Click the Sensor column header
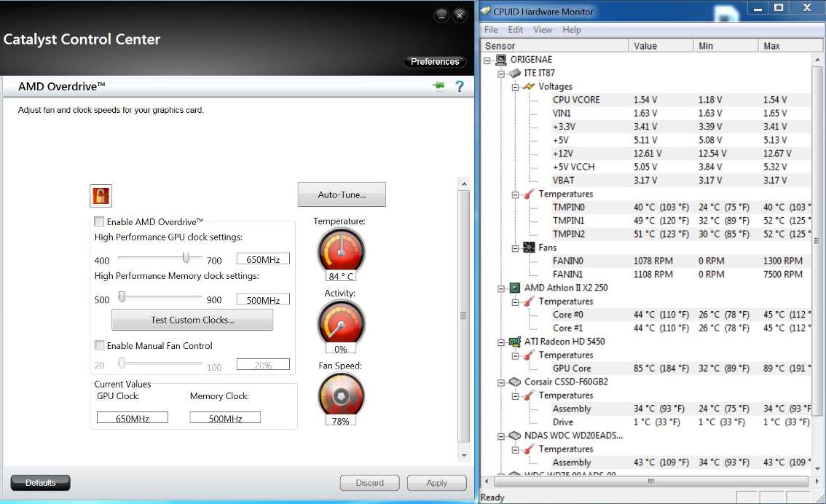826x504 pixels. coord(555,46)
